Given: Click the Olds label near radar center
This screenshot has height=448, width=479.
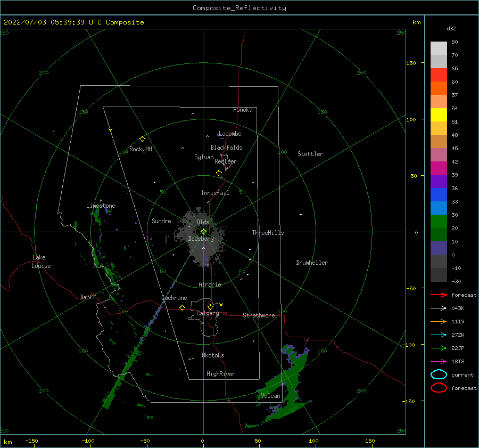Looking at the screenshot, I should 203,222.
